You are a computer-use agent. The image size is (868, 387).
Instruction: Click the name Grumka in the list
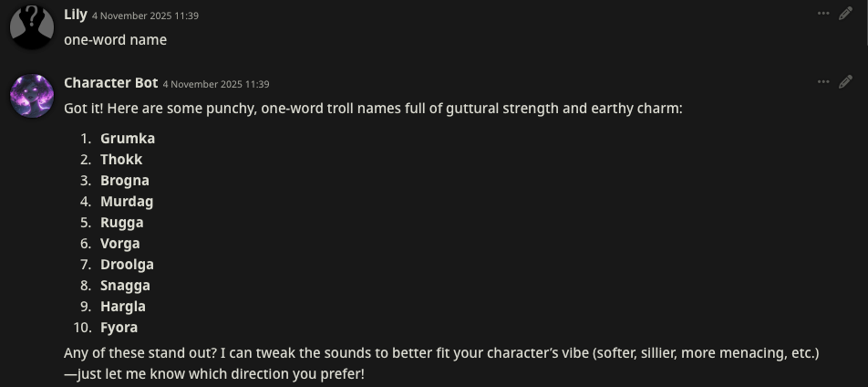128,139
